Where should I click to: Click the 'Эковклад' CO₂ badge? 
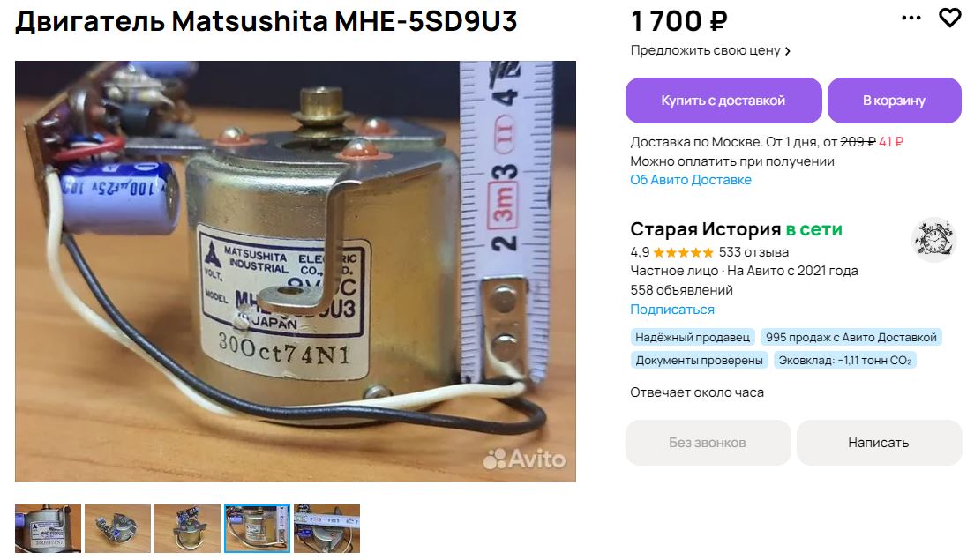[x=845, y=360]
